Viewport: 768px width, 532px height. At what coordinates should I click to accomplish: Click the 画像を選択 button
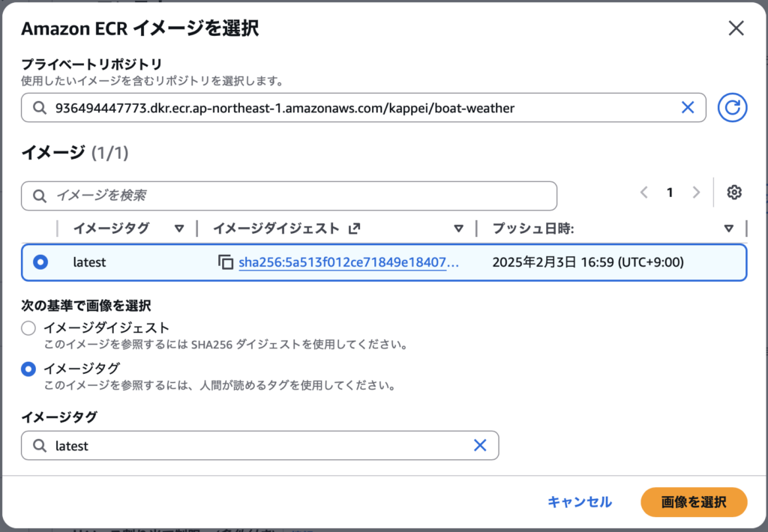[694, 502]
